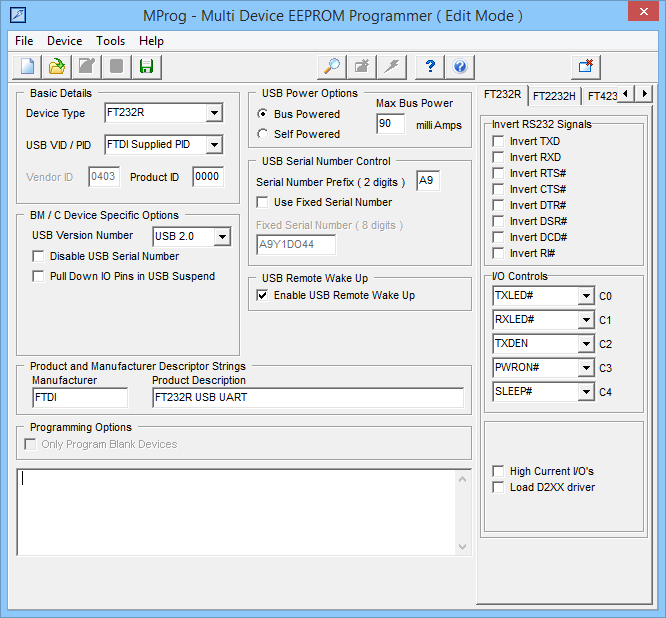Check the Invert CTS# box
The height and width of the screenshot is (618, 666).
pyautogui.click(x=498, y=189)
